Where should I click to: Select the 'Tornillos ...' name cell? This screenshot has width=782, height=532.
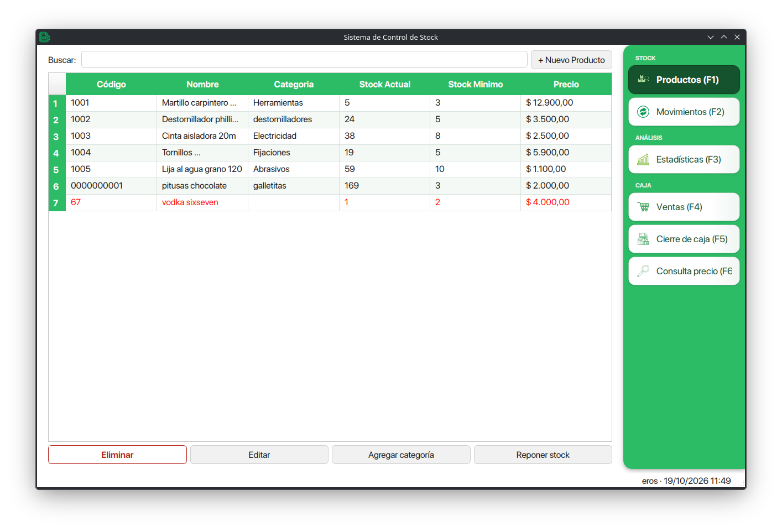click(202, 153)
